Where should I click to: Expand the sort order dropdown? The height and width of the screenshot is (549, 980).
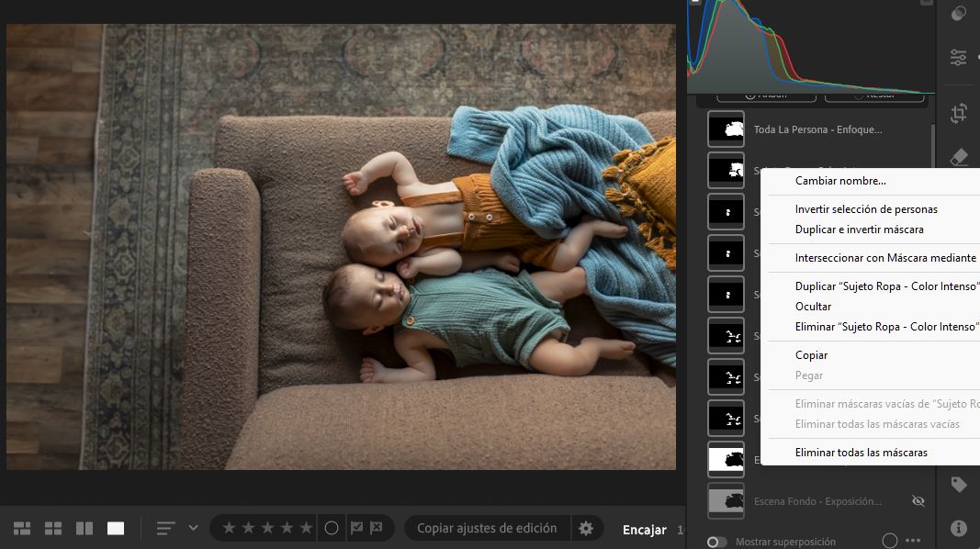click(x=193, y=528)
